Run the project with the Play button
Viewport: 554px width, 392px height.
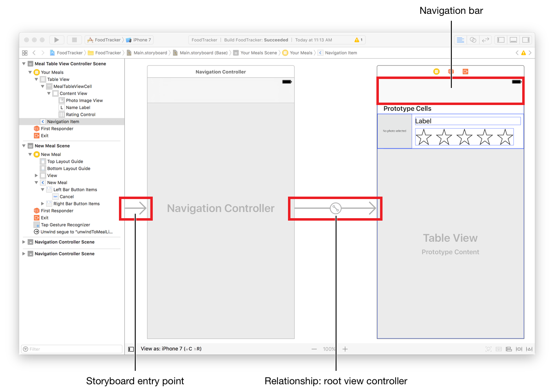[57, 40]
